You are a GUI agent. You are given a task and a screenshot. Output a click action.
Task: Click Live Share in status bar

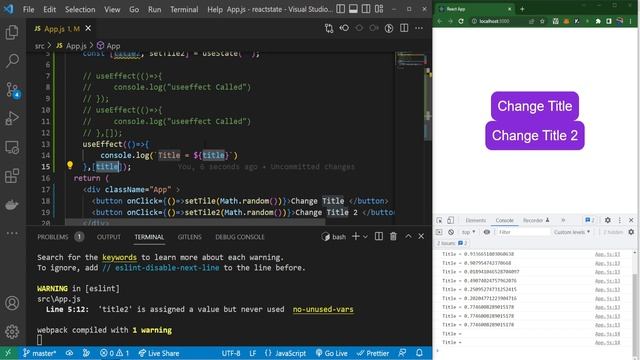tap(159, 353)
